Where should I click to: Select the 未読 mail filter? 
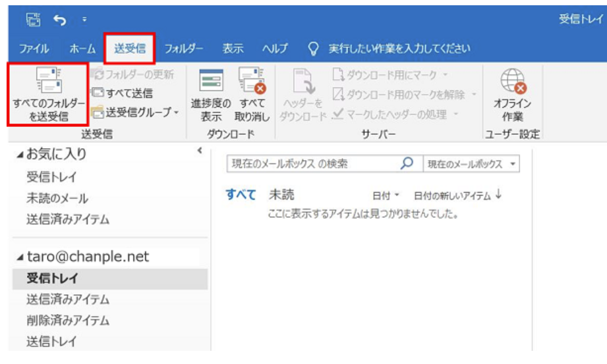click(x=281, y=195)
